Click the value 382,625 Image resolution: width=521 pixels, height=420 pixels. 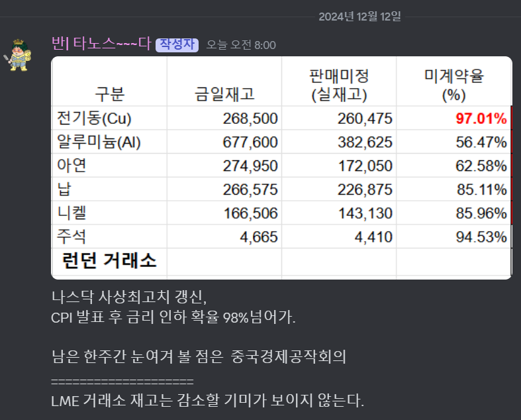365,142
